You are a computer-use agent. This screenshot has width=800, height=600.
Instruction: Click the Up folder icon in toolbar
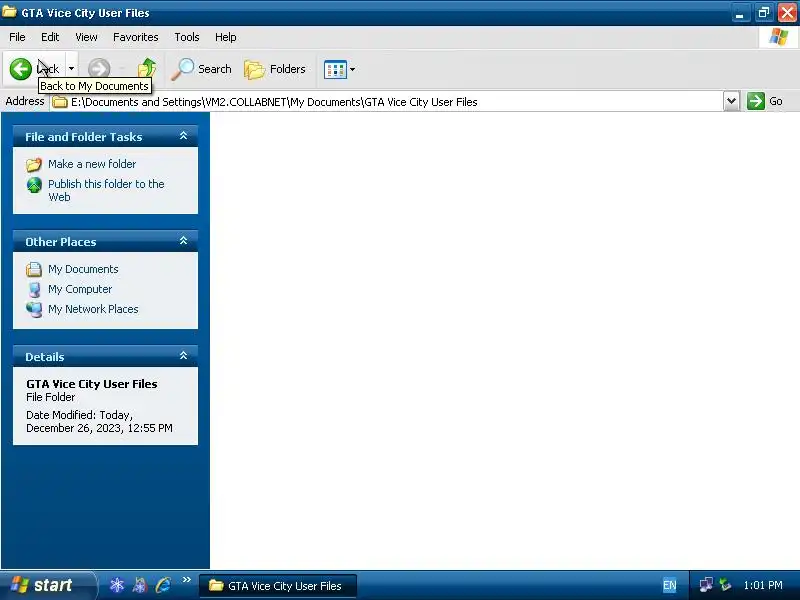(147, 69)
